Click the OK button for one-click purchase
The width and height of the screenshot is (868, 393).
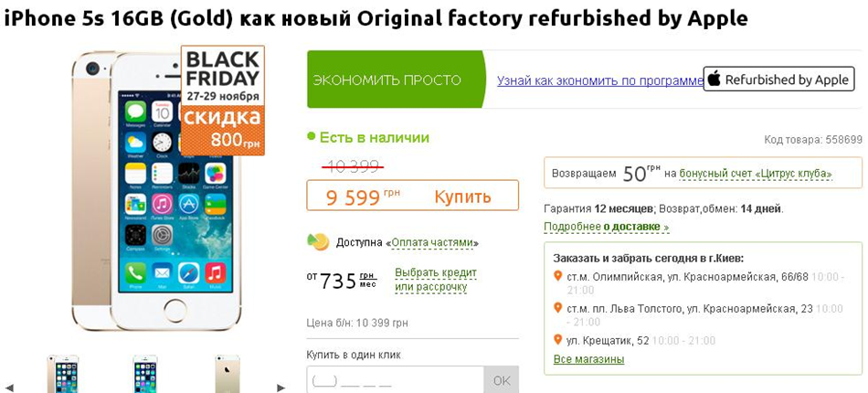tap(502, 380)
